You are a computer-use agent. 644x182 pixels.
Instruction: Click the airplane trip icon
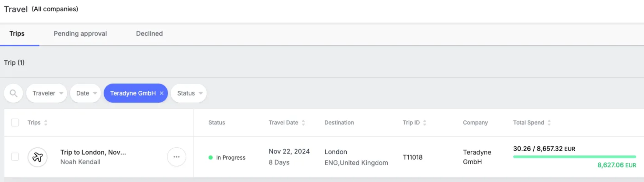click(x=37, y=157)
